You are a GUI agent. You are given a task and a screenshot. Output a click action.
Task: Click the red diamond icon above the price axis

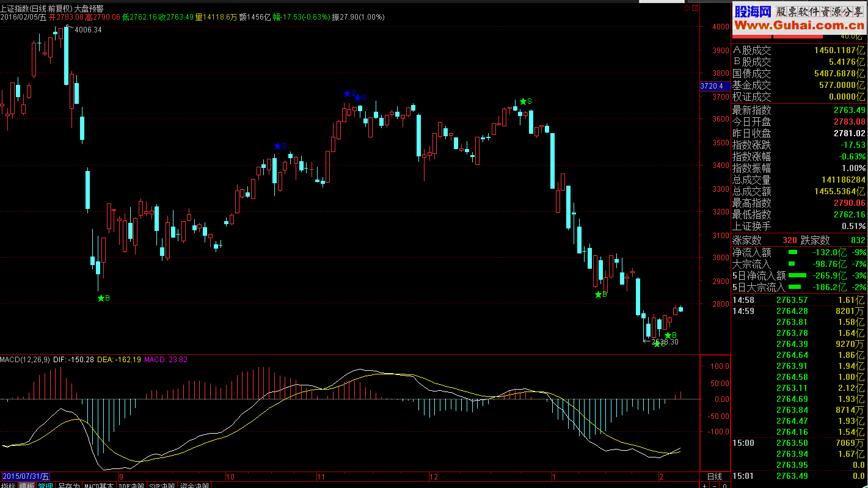[x=687, y=9]
